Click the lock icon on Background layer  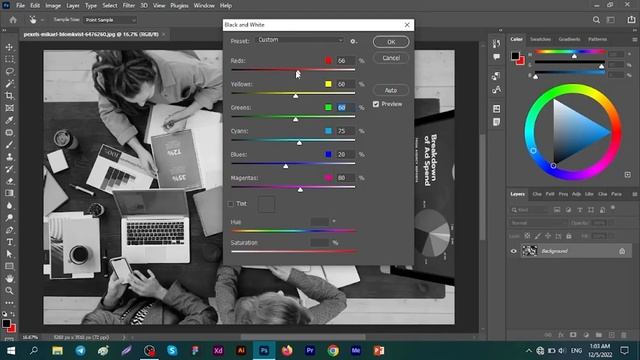point(622,251)
